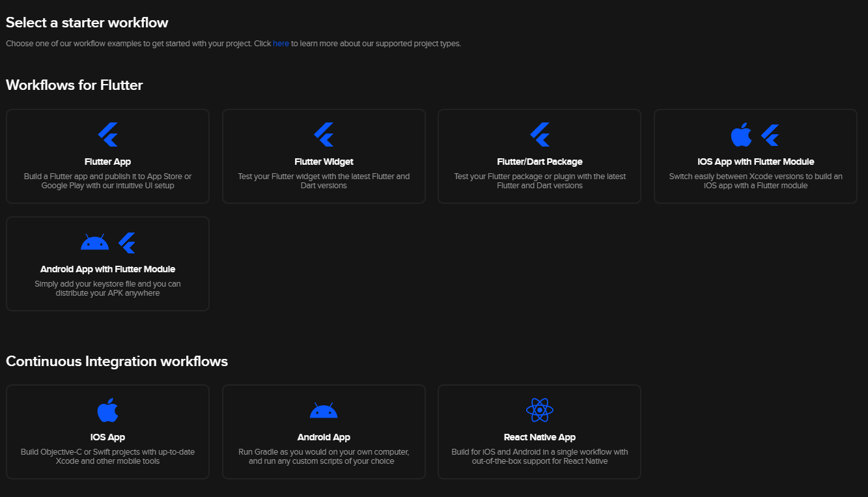Click description 'Run Gradle as you would on your own computer'
The width and height of the screenshot is (868, 497).
(324, 457)
